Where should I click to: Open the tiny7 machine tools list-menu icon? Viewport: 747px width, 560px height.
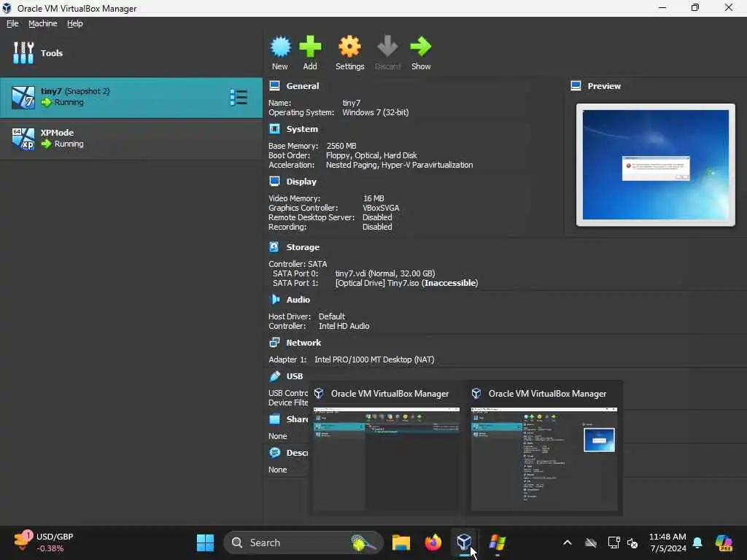click(239, 97)
